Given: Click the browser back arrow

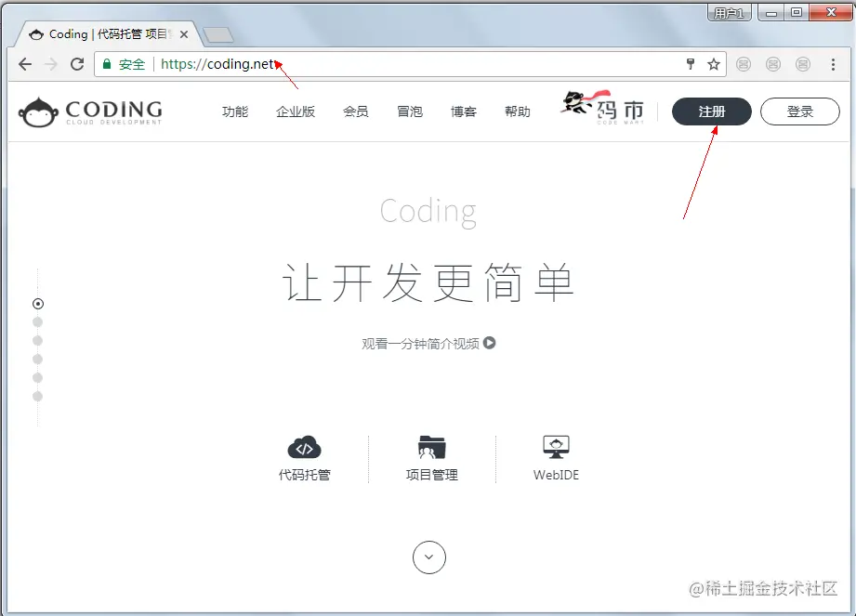Looking at the screenshot, I should 25,64.
